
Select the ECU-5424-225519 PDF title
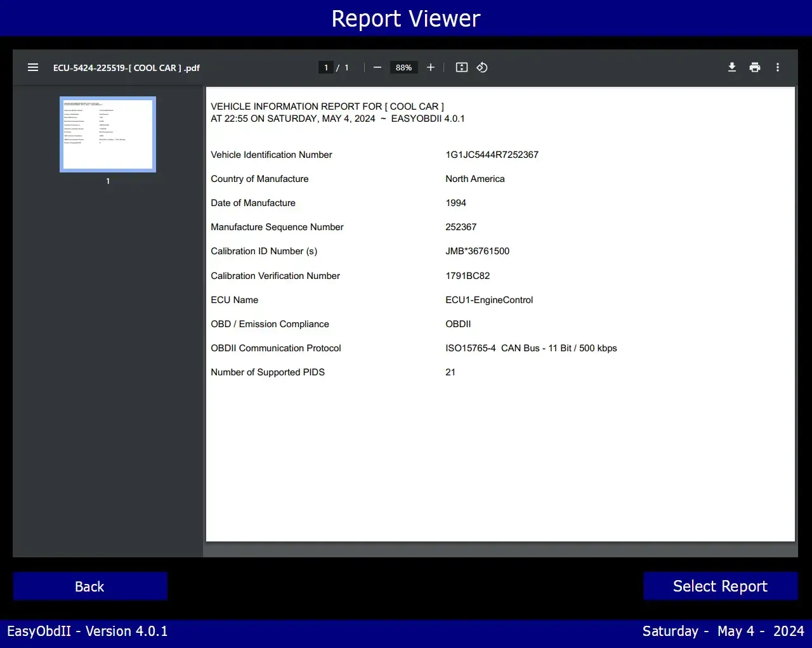[126, 68]
